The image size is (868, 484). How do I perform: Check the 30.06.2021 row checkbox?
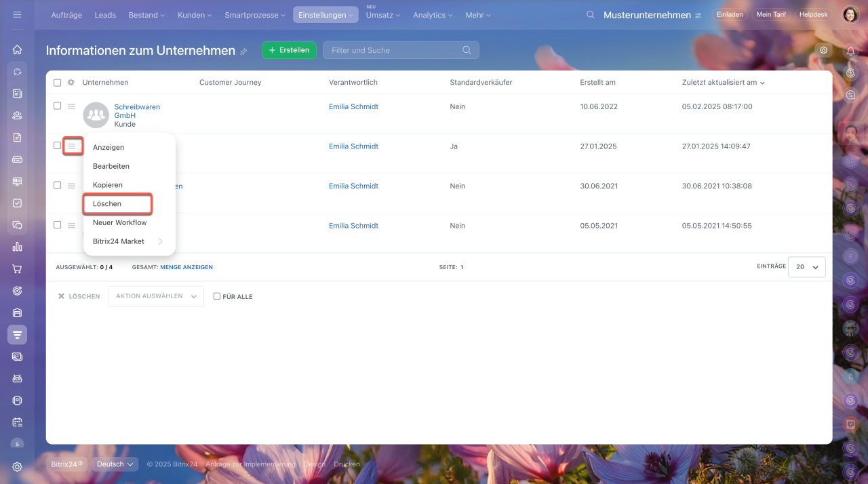[x=57, y=185]
